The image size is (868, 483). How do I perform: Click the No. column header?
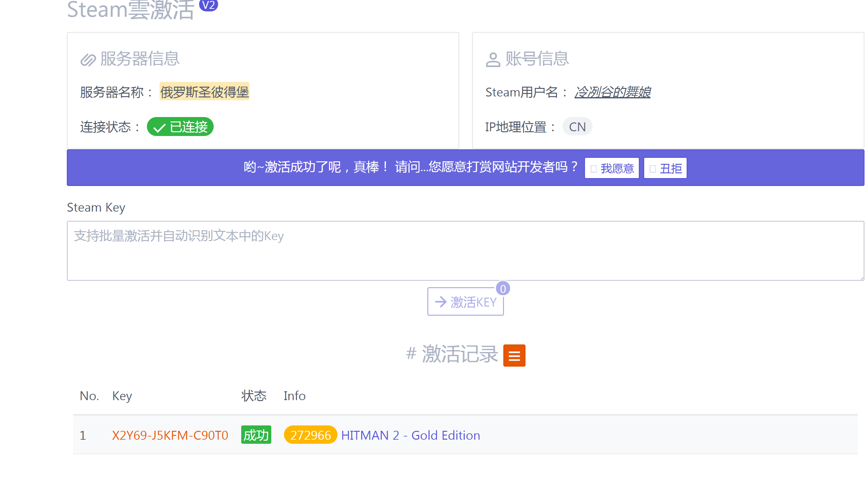(x=89, y=396)
